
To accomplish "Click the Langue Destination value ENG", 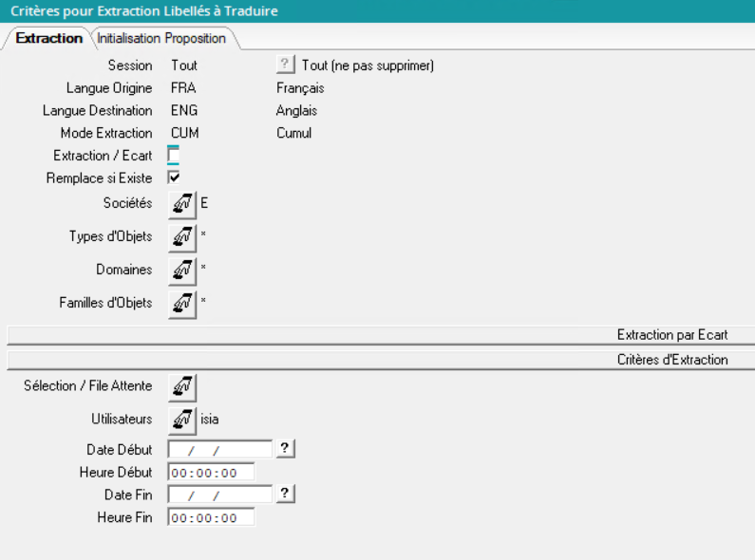I will (184, 111).
